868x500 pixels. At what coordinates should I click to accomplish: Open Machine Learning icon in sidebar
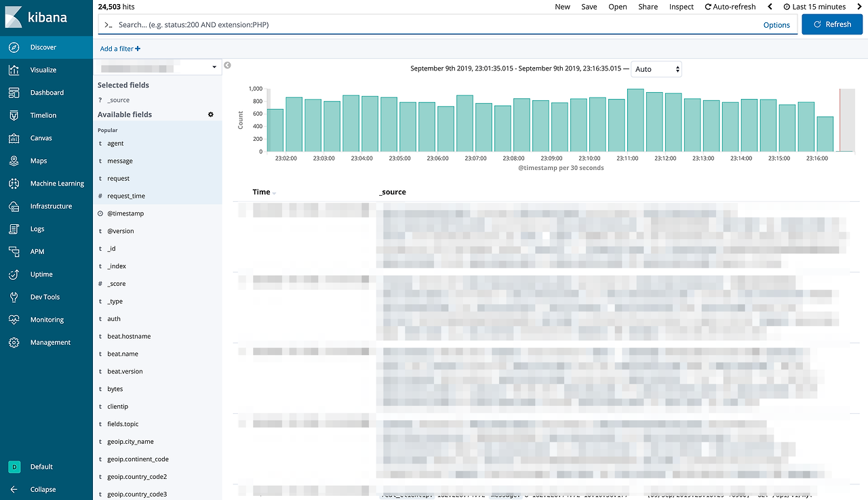click(14, 184)
